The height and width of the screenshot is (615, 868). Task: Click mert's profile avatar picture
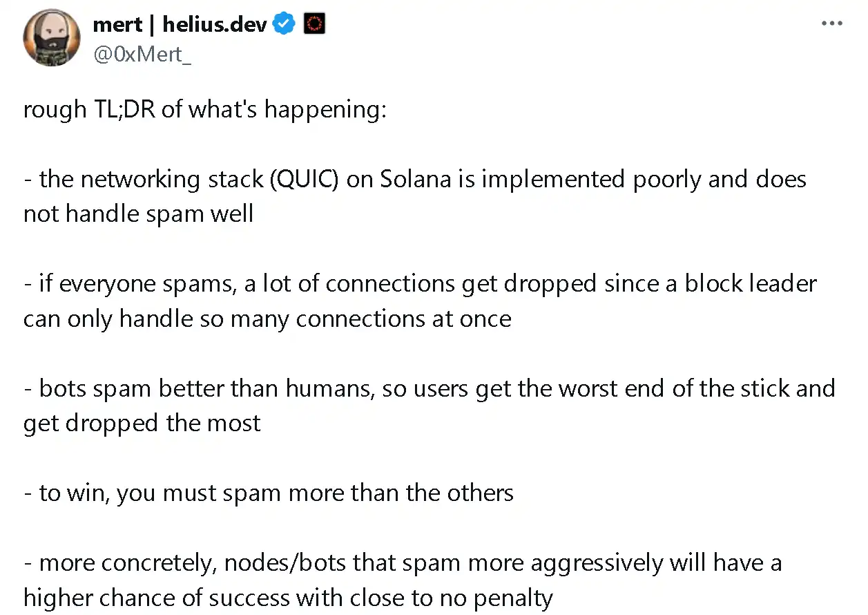click(52, 38)
